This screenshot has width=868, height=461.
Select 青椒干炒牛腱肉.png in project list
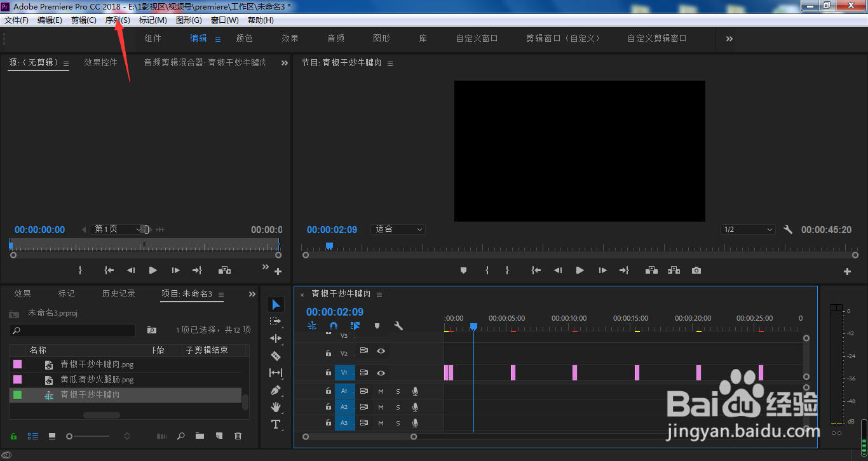click(97, 364)
